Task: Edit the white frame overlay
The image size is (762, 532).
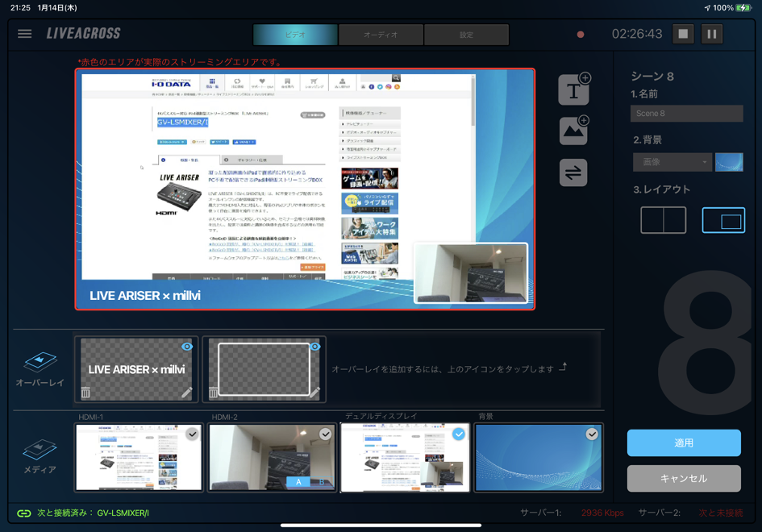Action: (314, 393)
